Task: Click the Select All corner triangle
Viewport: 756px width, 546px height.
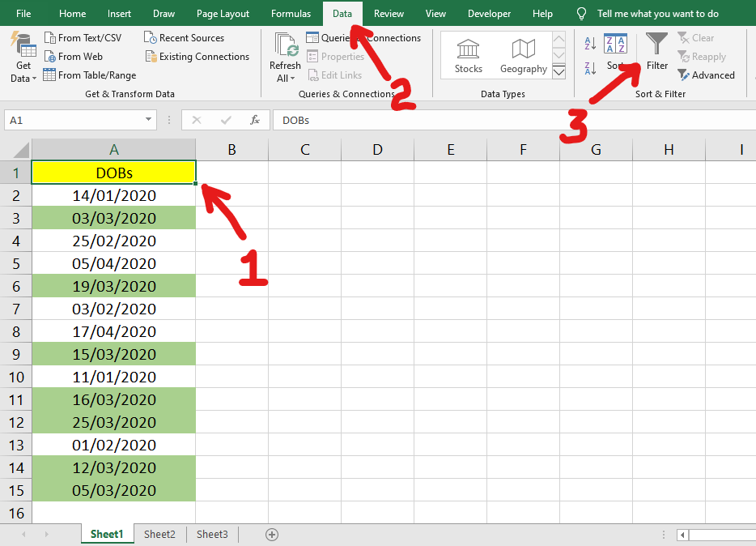Action: 20,150
